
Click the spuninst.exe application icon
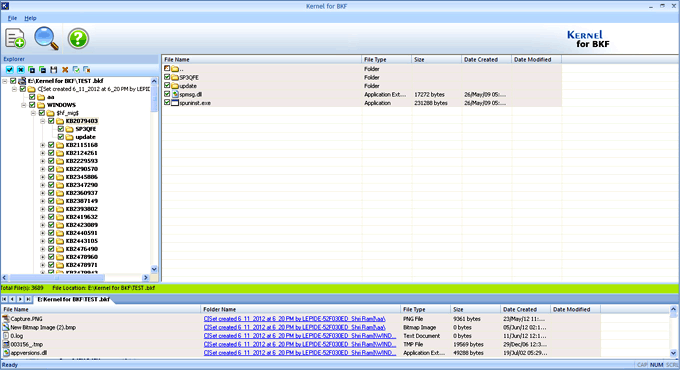pyautogui.click(x=175, y=103)
